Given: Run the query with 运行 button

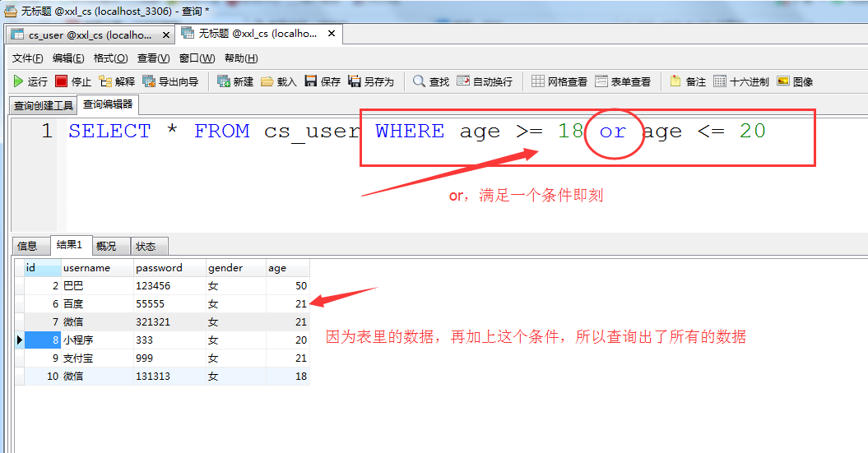Looking at the screenshot, I should [30, 82].
